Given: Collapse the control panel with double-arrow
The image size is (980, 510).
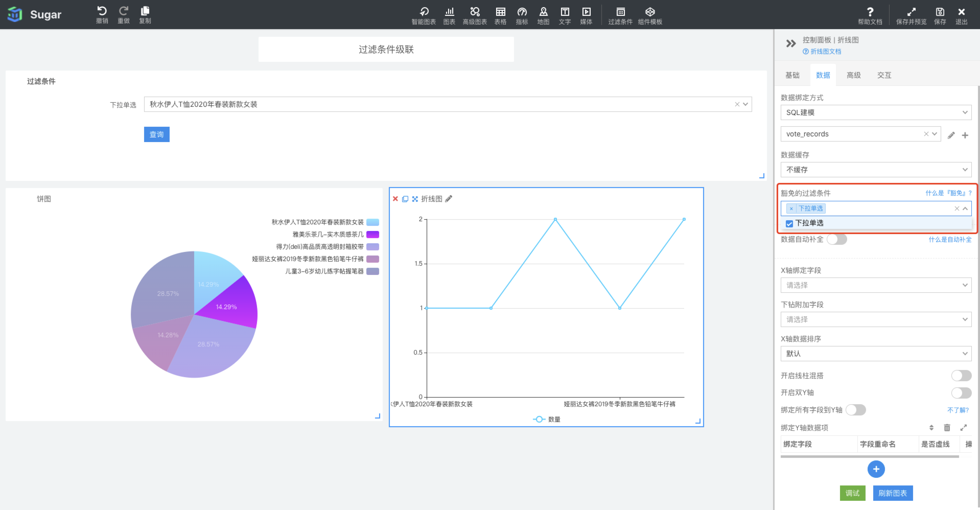Looking at the screenshot, I should [791, 43].
